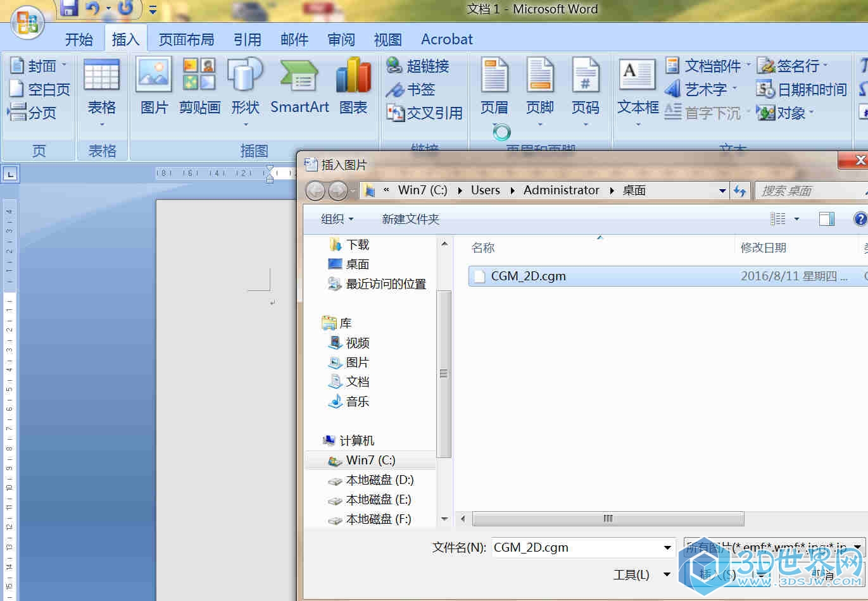The width and height of the screenshot is (868, 601).
Task: Open the file type filter dropdown
Action: point(857,547)
